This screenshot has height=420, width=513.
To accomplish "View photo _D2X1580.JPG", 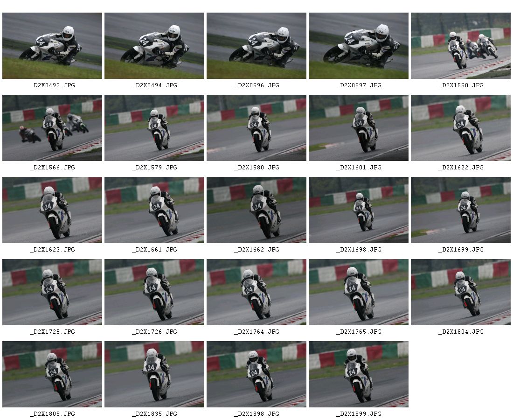I will [x=256, y=128].
